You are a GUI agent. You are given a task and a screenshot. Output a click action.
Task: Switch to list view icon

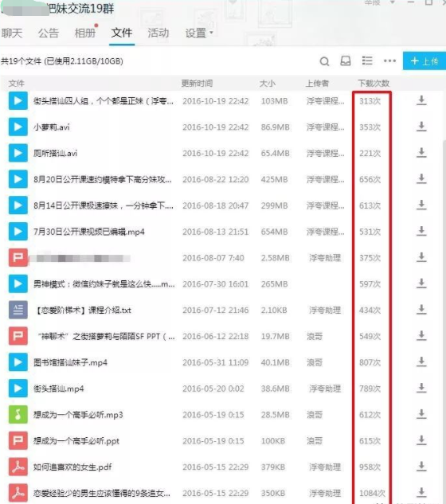coord(367,61)
